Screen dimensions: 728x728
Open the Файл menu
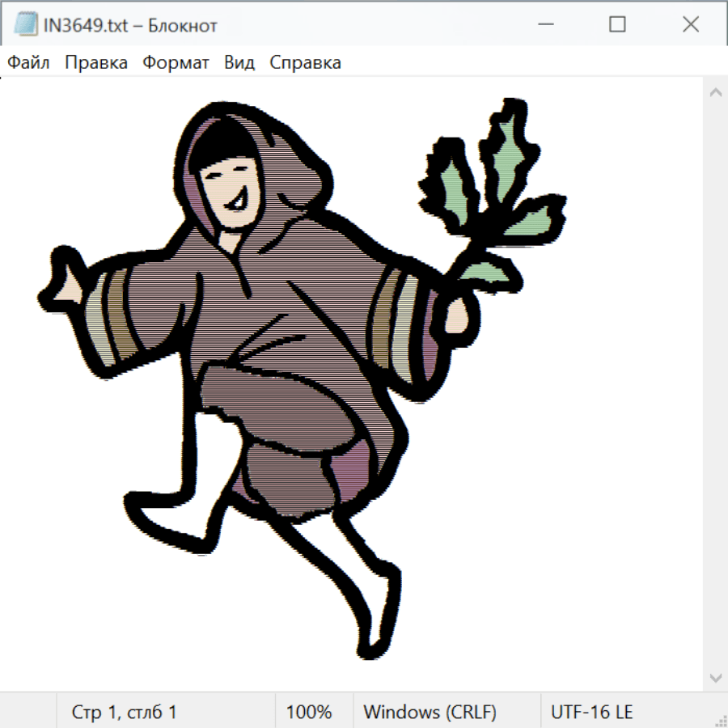pyautogui.click(x=28, y=63)
